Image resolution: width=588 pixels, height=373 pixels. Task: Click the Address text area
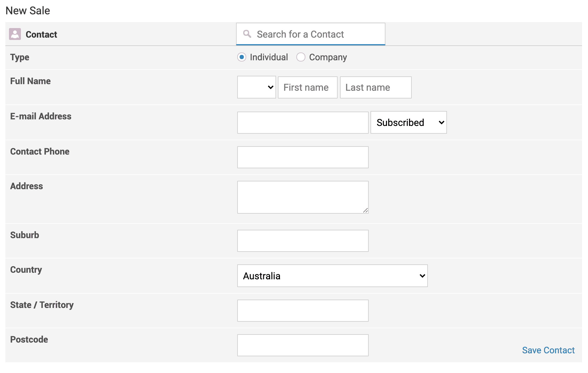pyautogui.click(x=303, y=197)
